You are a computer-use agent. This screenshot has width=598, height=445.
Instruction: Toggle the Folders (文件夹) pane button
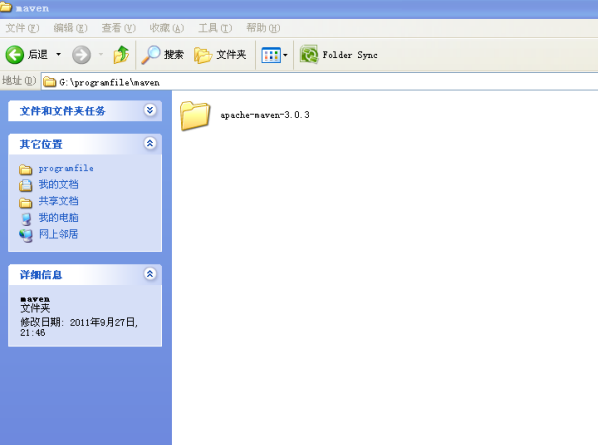(x=220, y=55)
